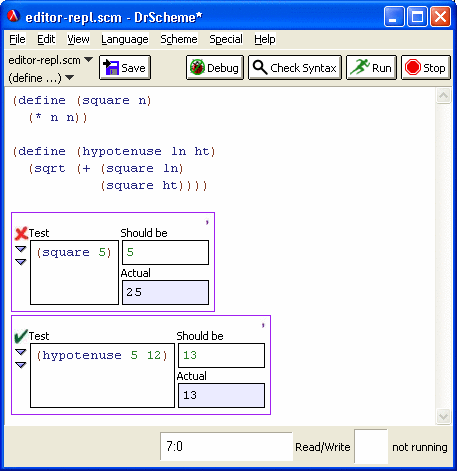
Task: Open the Scheme menu
Action: [179, 39]
